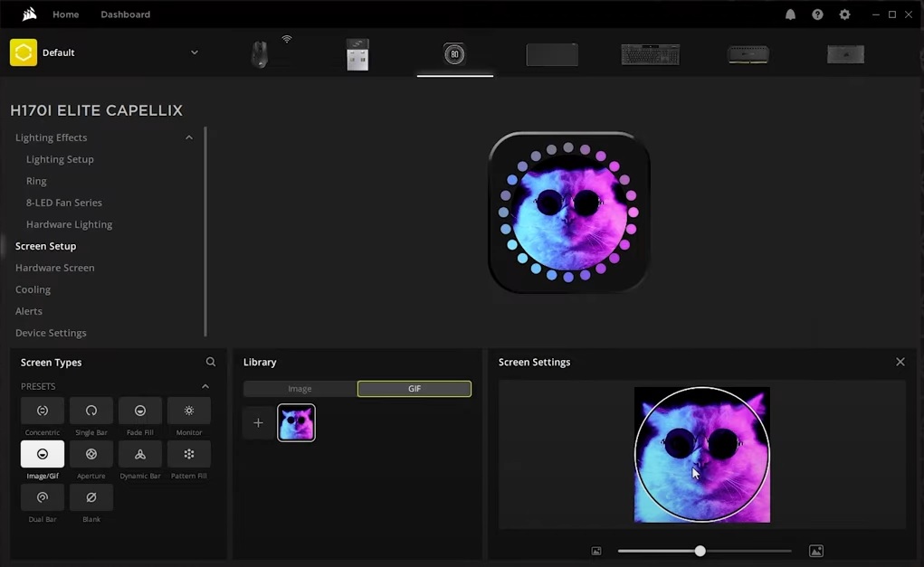Select the cat GIF thumbnail in Library
The image size is (924, 567).
click(x=297, y=422)
